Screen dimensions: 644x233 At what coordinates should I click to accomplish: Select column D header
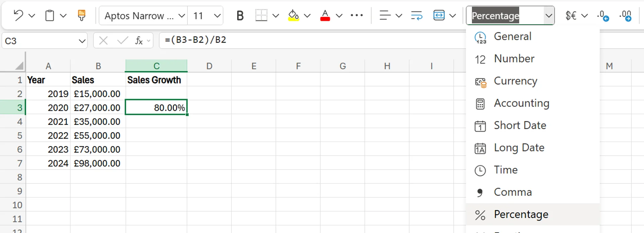pyautogui.click(x=209, y=66)
